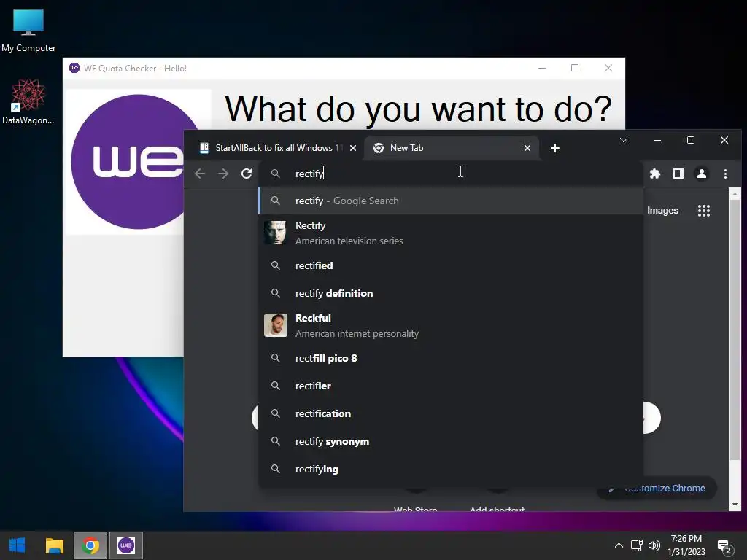Open the Google apps grid icon

(x=704, y=211)
